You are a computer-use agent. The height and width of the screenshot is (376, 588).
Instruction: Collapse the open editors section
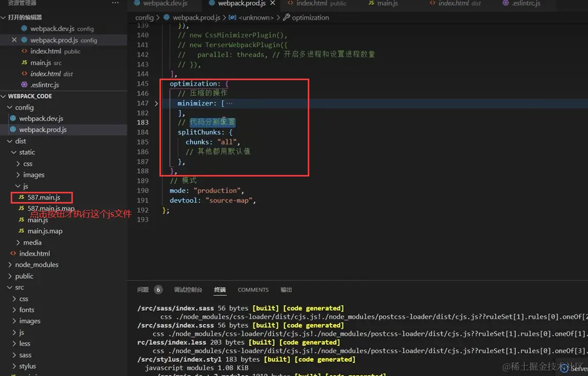[x=4, y=17]
